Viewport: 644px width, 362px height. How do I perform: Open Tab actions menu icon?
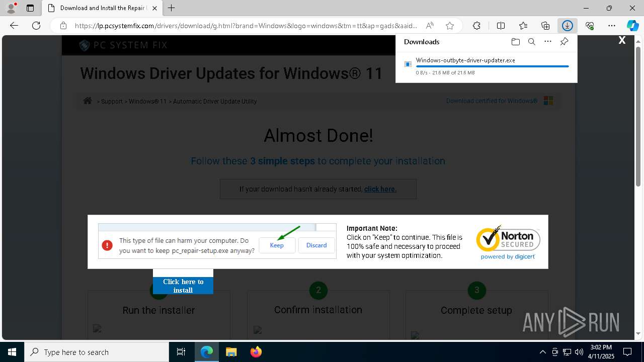click(30, 8)
